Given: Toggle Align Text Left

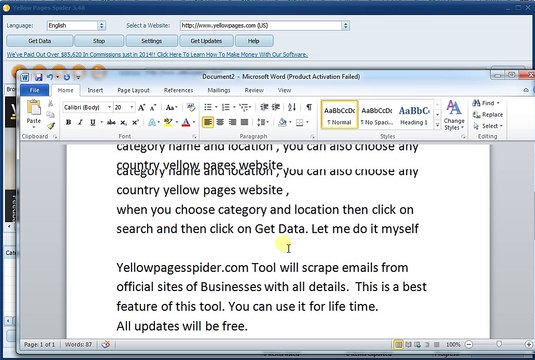Looking at the screenshot, I should click(x=208, y=122).
